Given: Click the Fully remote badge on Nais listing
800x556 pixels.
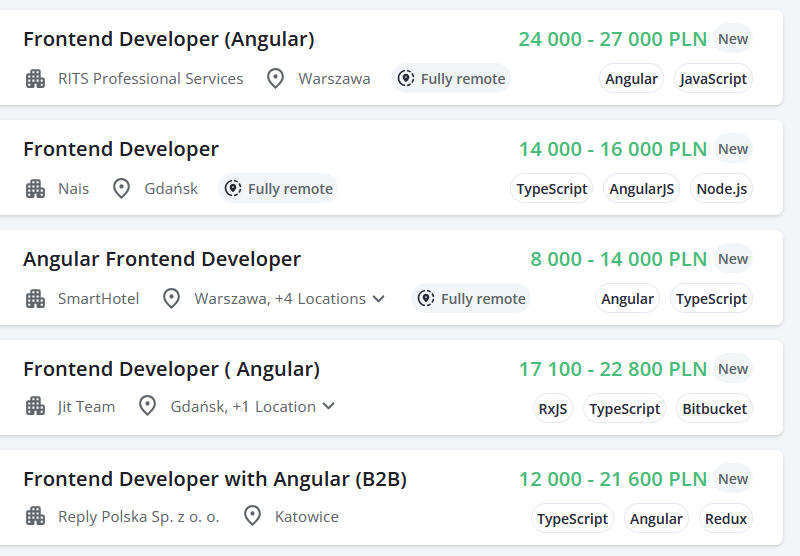Looking at the screenshot, I should click(278, 188).
